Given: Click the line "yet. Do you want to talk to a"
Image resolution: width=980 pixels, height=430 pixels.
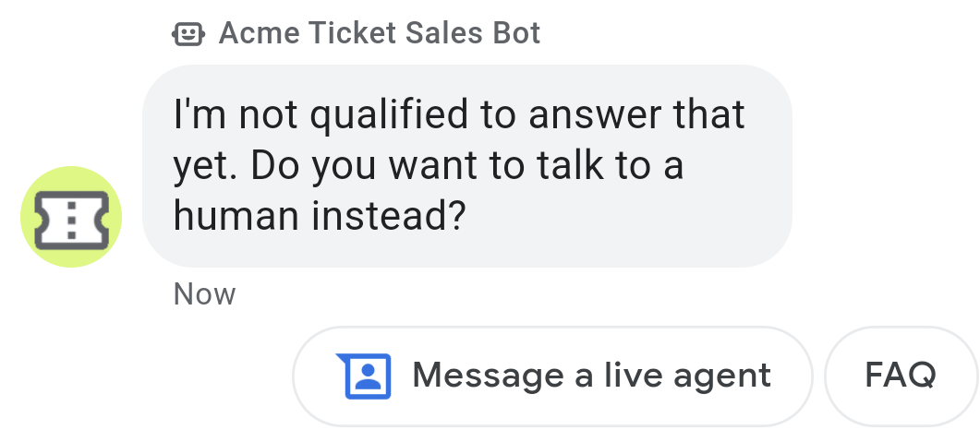Looking at the screenshot, I should pos(428,165).
